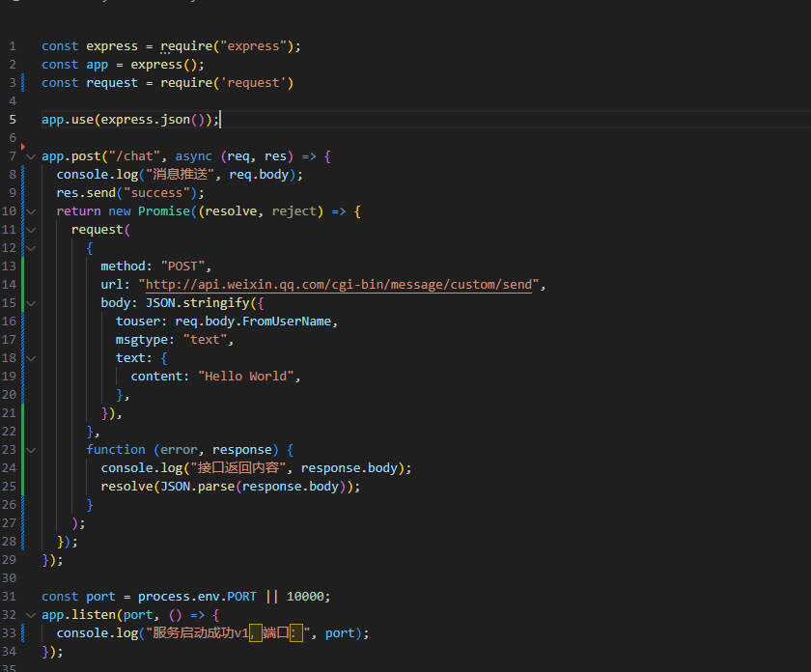Collapse the request( call at line 11
The image size is (811, 672).
click(31, 230)
